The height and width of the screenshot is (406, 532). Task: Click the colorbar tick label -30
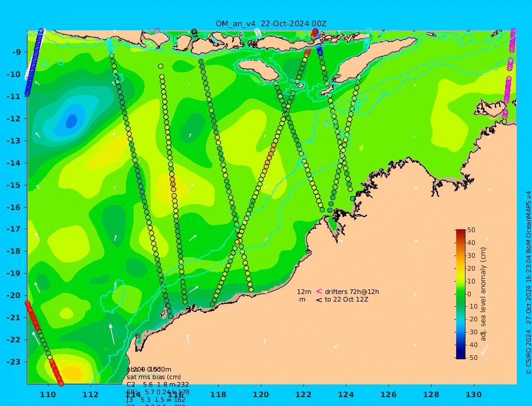(x=473, y=332)
